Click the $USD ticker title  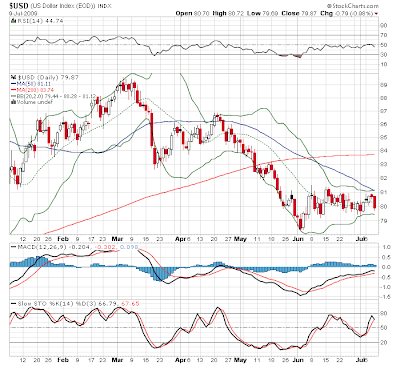tap(19, 6)
